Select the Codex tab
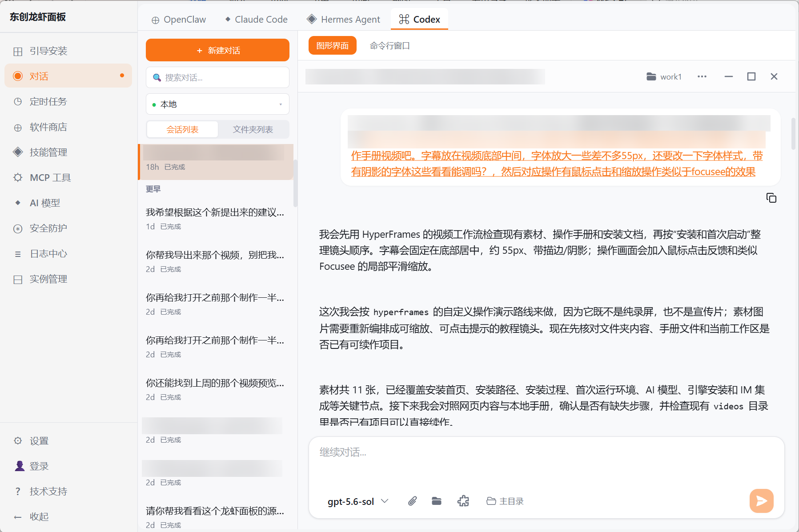This screenshot has height=532, width=799. [x=419, y=20]
